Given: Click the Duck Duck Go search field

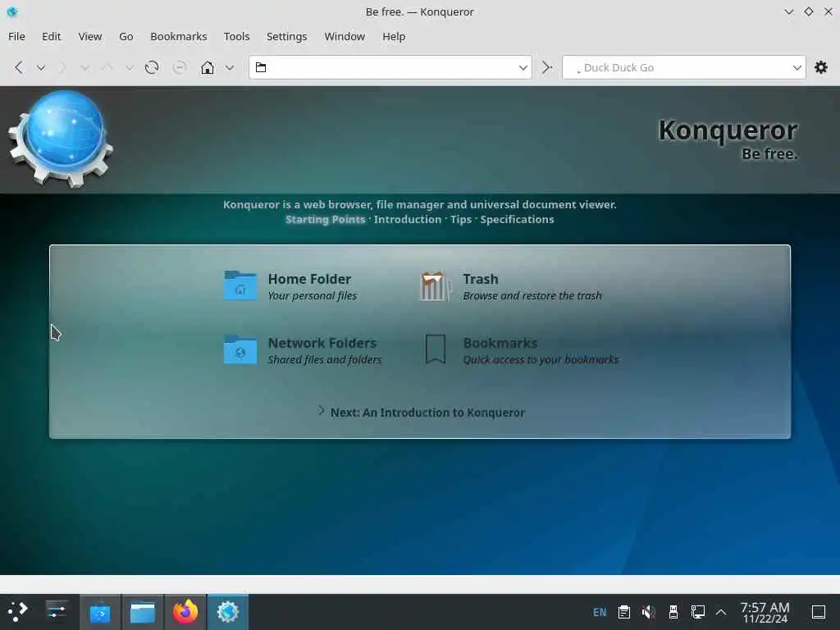Looking at the screenshot, I should pos(683,67).
